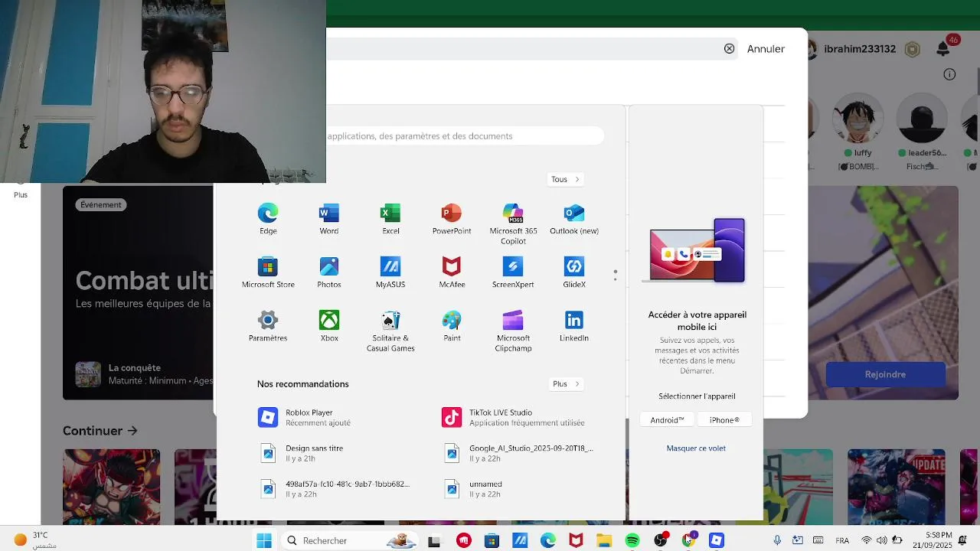Open Microsoft Store from pinned apps
Image resolution: width=980 pixels, height=551 pixels.
tap(268, 272)
